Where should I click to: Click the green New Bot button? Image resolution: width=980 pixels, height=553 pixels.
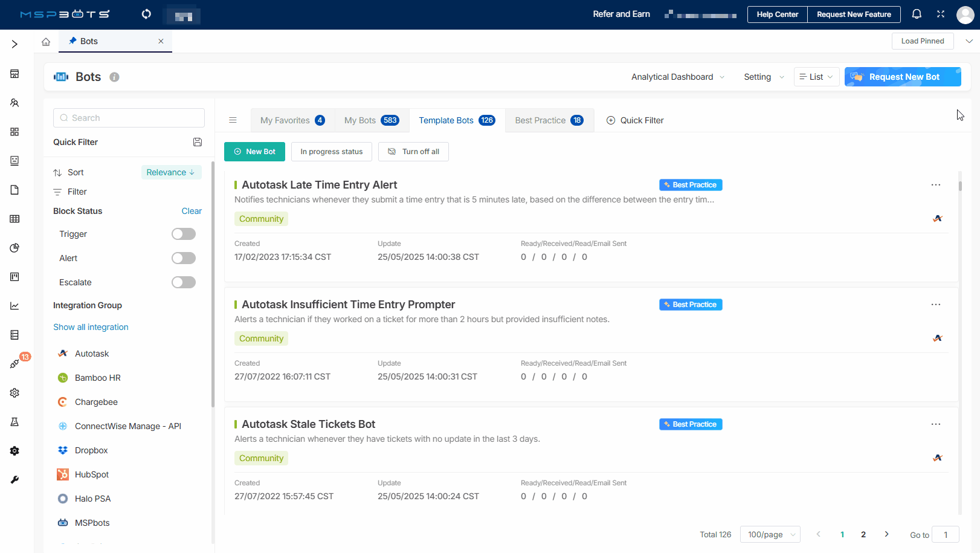point(254,152)
